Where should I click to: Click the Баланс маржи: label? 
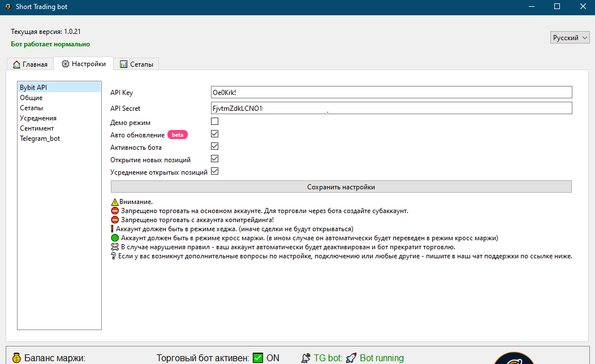coord(55,358)
